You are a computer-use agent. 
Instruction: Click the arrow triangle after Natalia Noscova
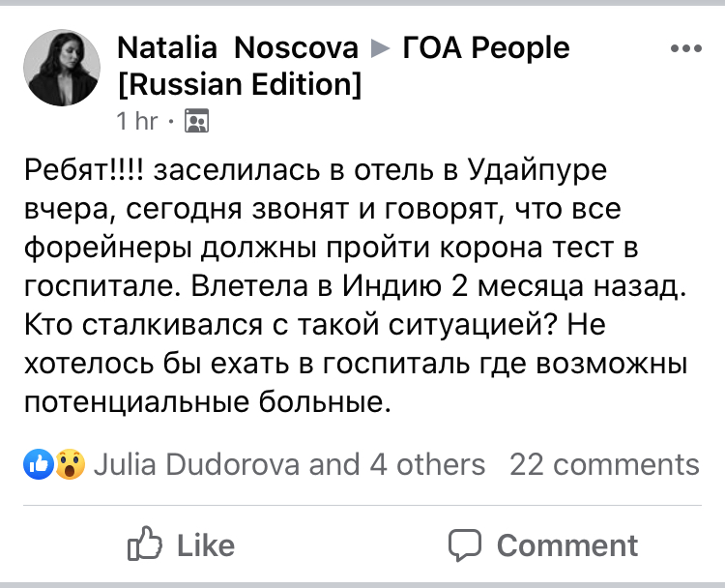pos(380,47)
